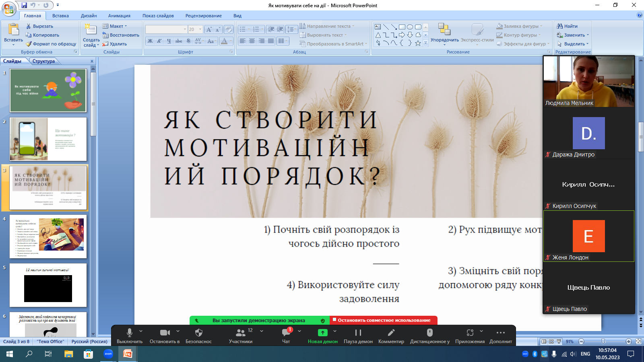Start a new screen share (Новая демон)

pyautogui.click(x=323, y=336)
